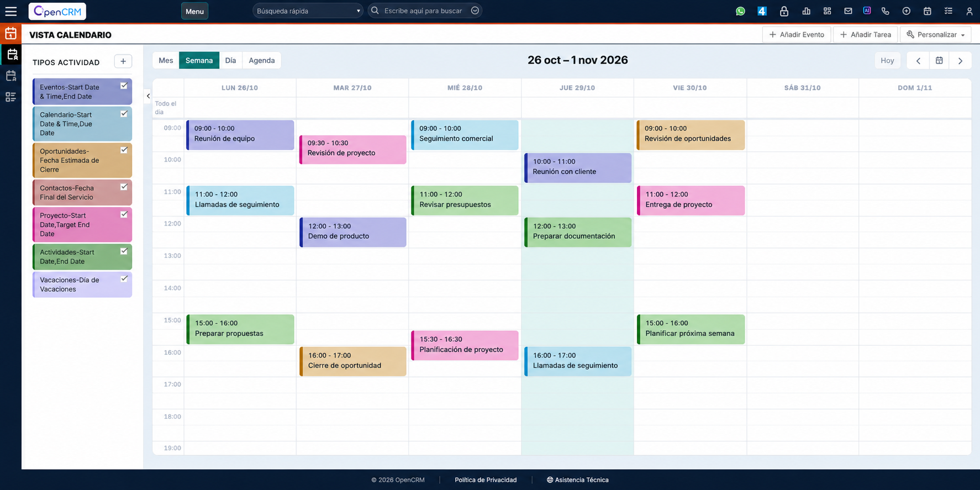The height and width of the screenshot is (490, 980).
Task: Toggle the Proyecto-Start Date checkbox
Action: click(x=124, y=214)
